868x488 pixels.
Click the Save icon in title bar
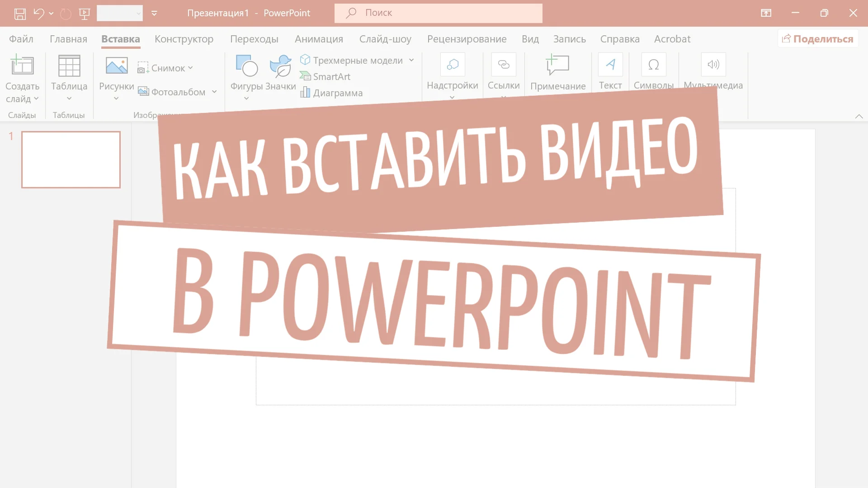(x=20, y=14)
